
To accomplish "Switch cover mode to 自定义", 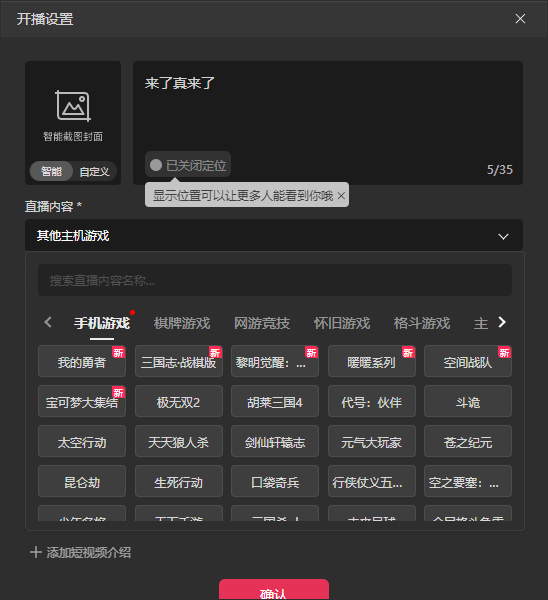I will click(94, 171).
